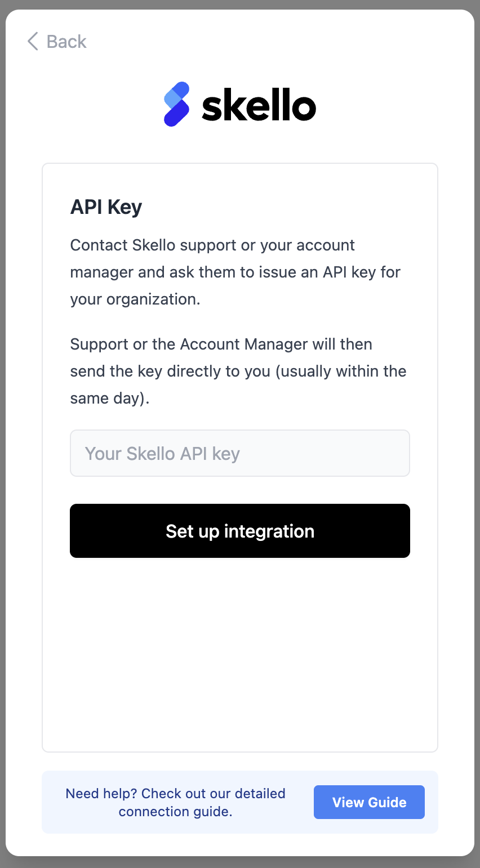Click the "your organization." line of text
The image size is (480, 868).
pyautogui.click(x=135, y=299)
